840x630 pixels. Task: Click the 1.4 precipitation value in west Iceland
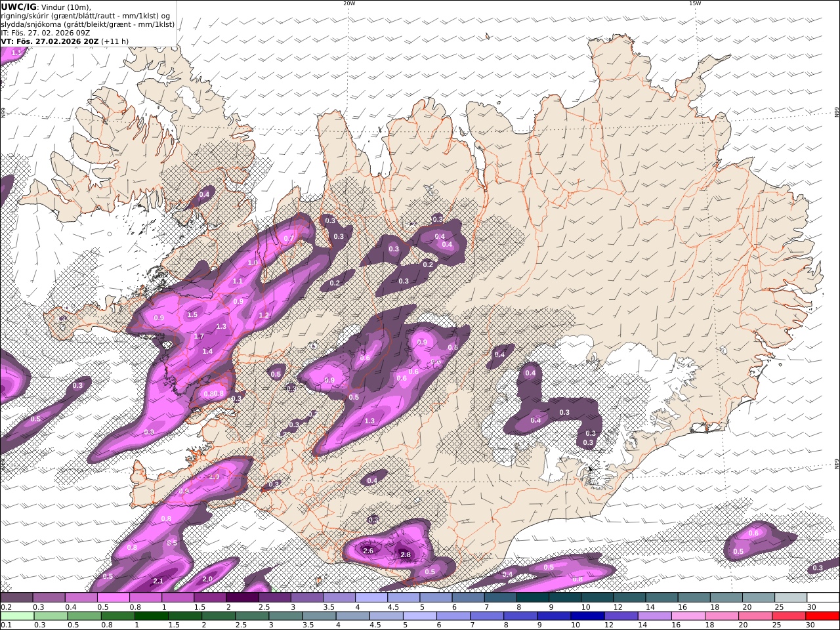(x=207, y=351)
